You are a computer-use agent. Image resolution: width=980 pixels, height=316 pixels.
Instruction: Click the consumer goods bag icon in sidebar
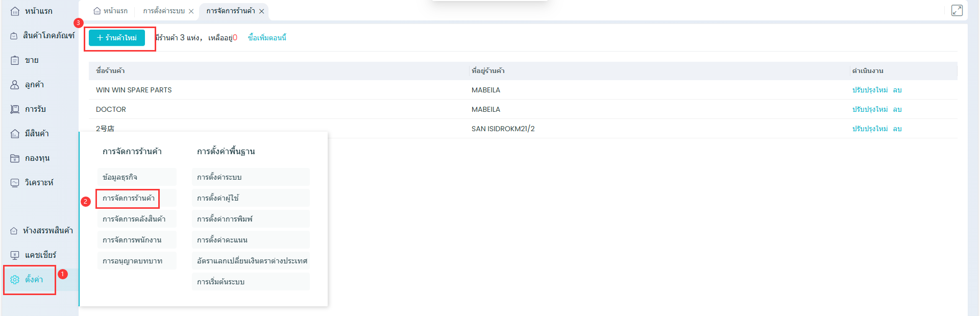click(14, 36)
